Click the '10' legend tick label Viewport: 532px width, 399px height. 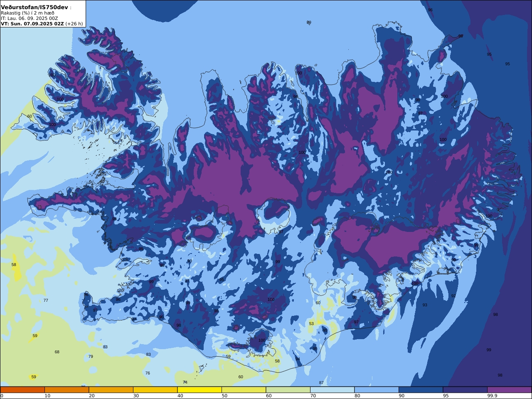[47, 396]
